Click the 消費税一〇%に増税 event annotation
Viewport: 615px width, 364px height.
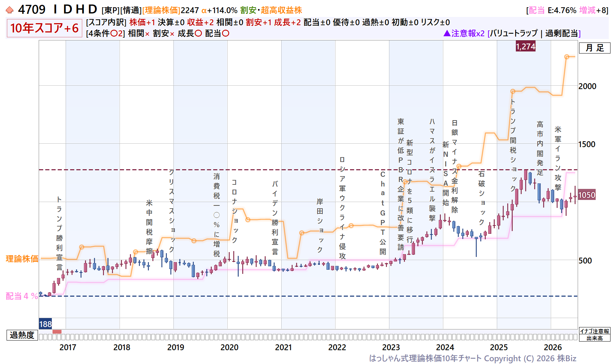coord(217,215)
